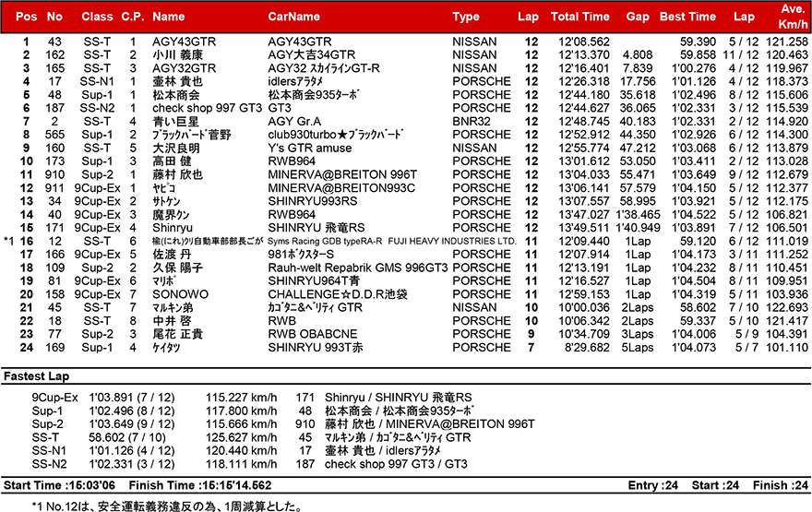This screenshot has width=812, height=512.
Task: Select winner's total time 12'08.562
Action: 584,42
